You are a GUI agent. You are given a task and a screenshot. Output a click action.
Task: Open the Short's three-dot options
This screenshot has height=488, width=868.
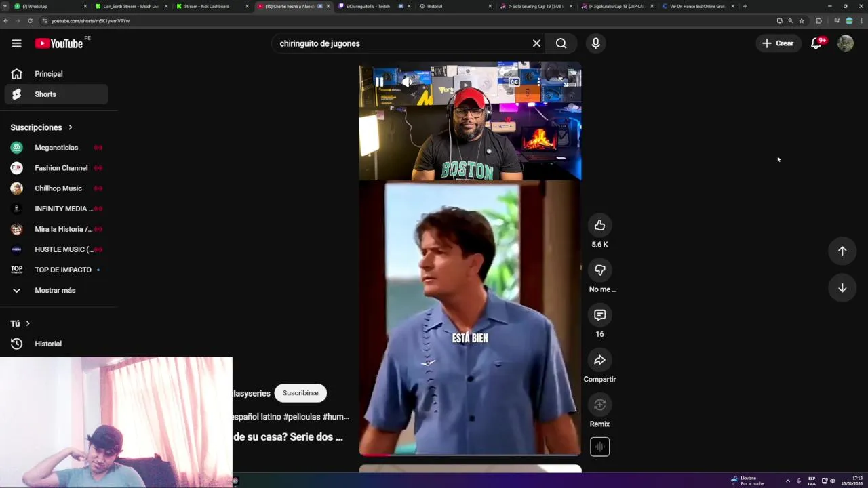click(x=538, y=82)
